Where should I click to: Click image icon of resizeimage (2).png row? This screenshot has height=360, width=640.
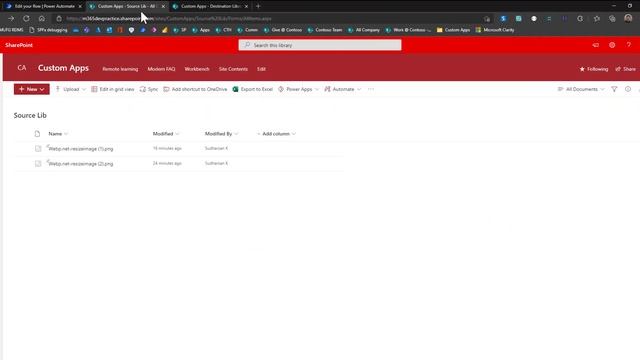[x=38, y=164]
